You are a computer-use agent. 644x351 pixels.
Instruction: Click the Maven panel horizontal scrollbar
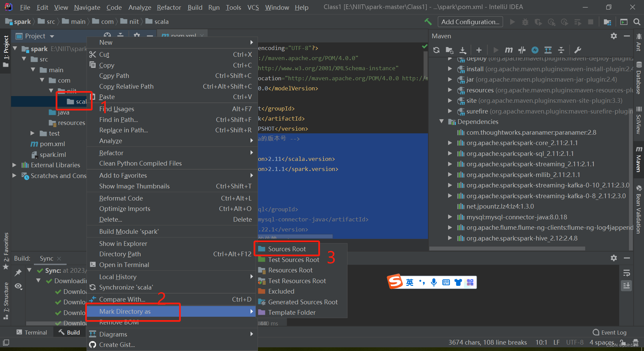tap(507, 249)
